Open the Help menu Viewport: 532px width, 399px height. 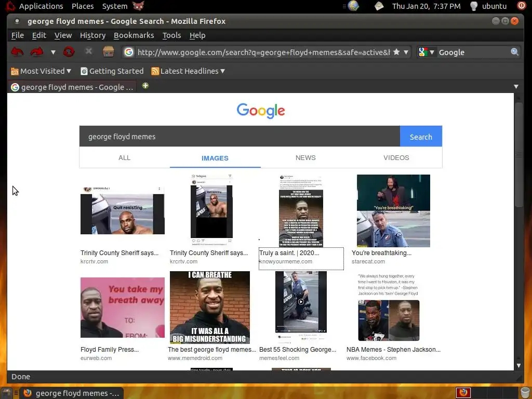point(197,35)
